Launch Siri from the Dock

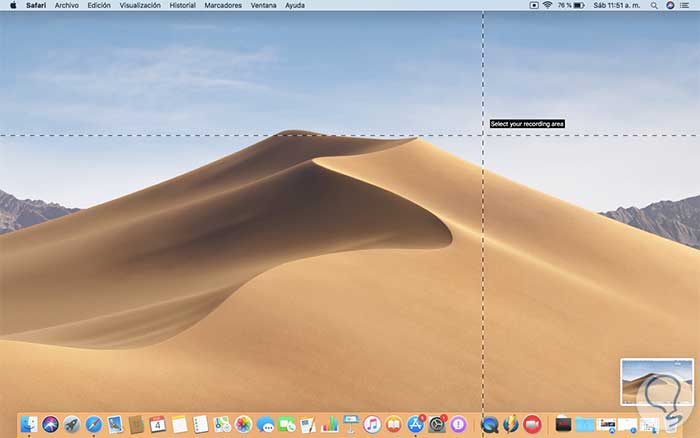click(50, 424)
